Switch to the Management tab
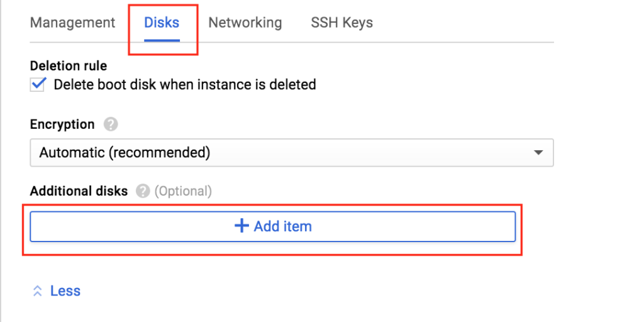The width and height of the screenshot is (644, 322). (73, 23)
